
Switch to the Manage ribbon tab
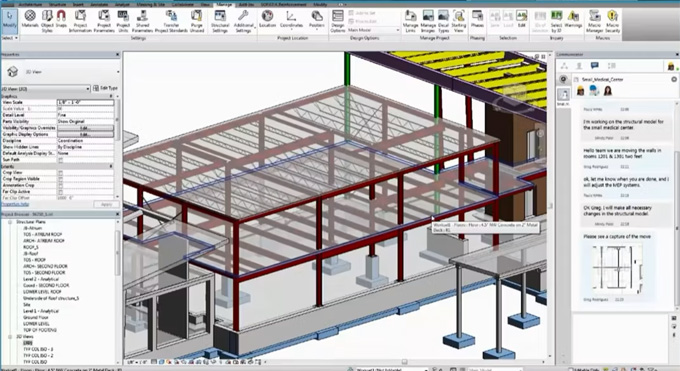[x=224, y=4]
